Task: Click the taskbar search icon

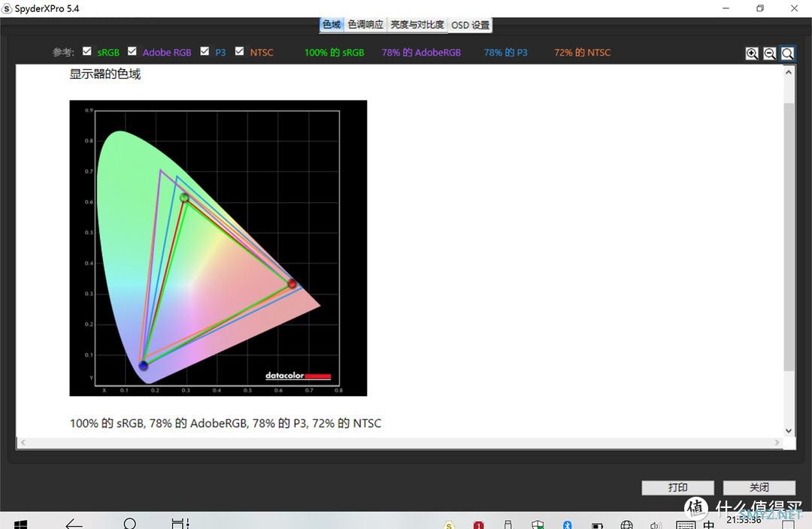Action: tap(129, 524)
